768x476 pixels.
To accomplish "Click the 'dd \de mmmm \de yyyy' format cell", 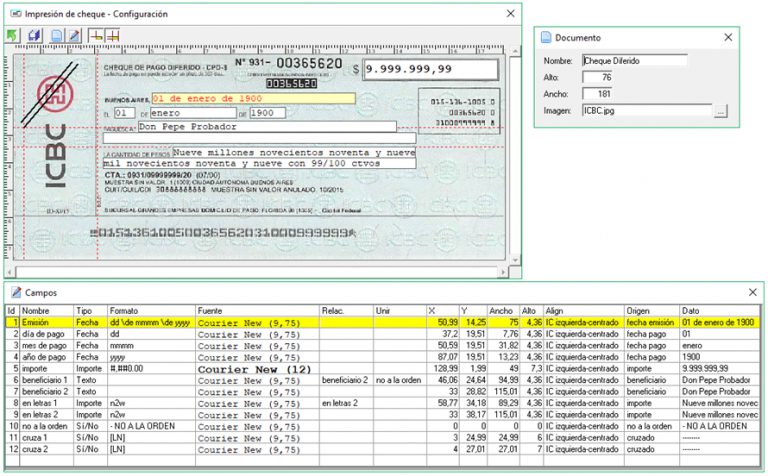I will [150, 322].
